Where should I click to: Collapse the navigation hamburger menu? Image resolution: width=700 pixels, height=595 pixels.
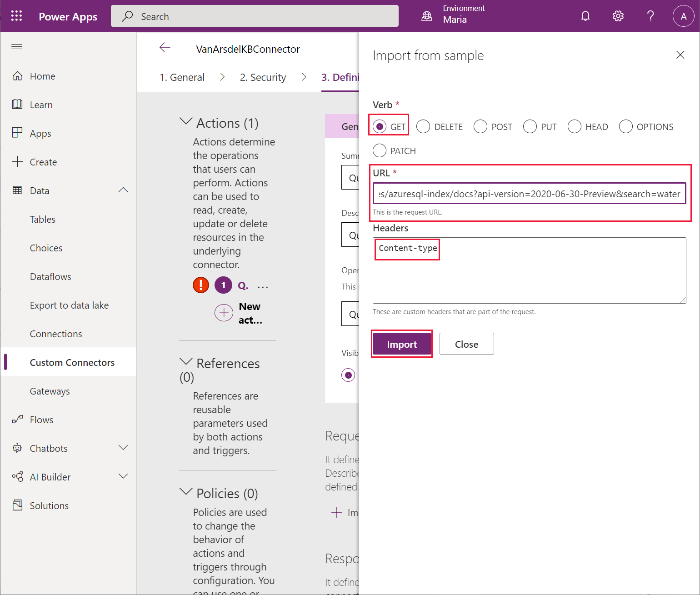[x=17, y=46]
